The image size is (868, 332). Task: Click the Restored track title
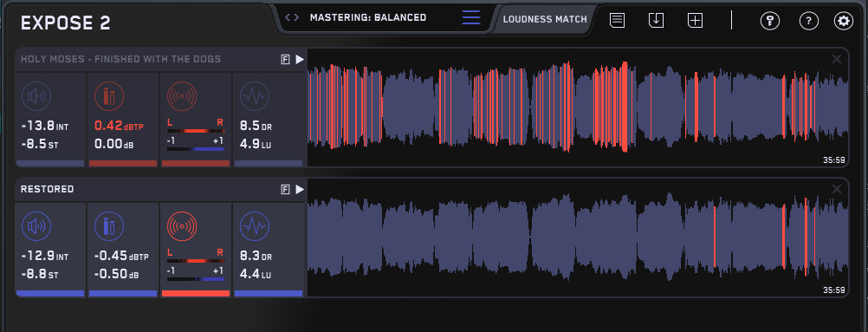47,189
